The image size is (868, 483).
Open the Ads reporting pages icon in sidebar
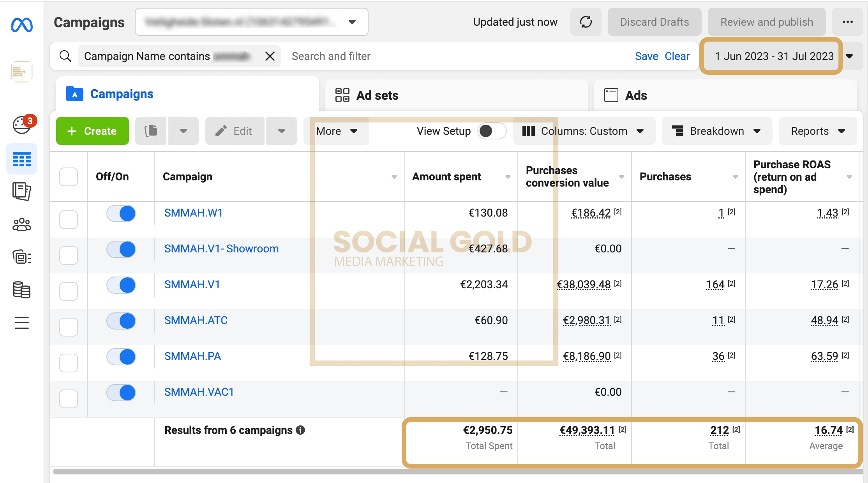pos(22,191)
